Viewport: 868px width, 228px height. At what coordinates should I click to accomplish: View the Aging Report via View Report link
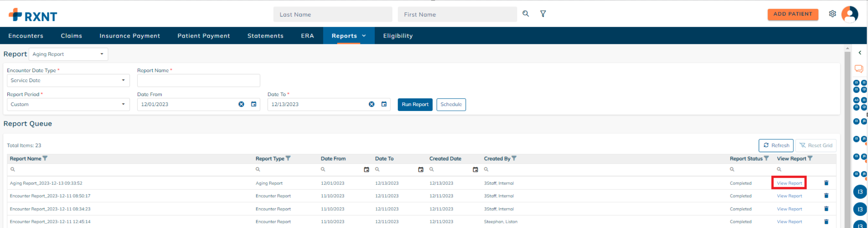(x=789, y=183)
